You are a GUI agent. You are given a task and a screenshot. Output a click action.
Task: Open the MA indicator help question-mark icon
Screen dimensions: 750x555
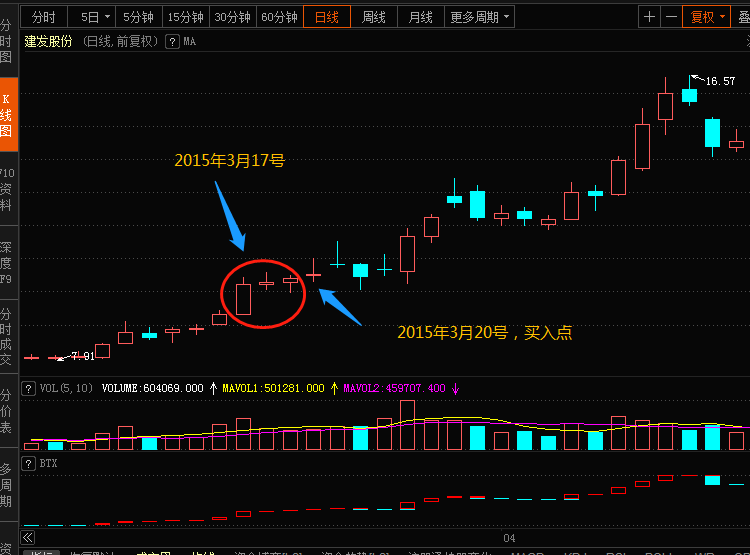(172, 42)
